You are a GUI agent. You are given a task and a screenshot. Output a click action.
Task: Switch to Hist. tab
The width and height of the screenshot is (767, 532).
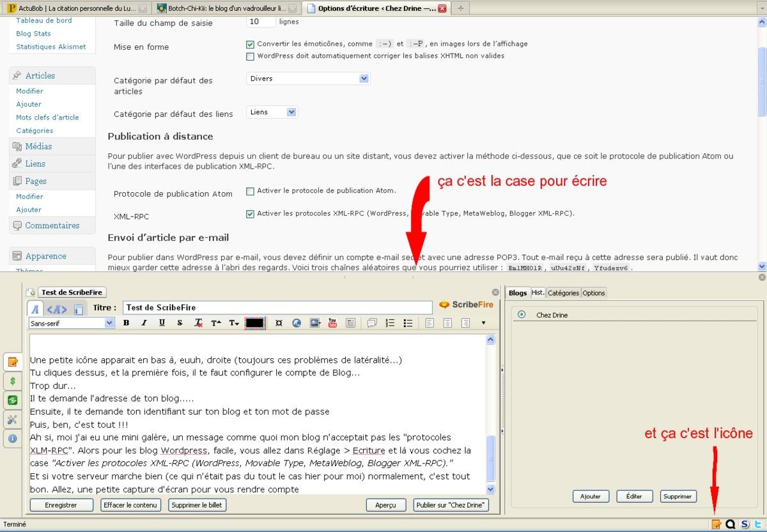coord(538,293)
